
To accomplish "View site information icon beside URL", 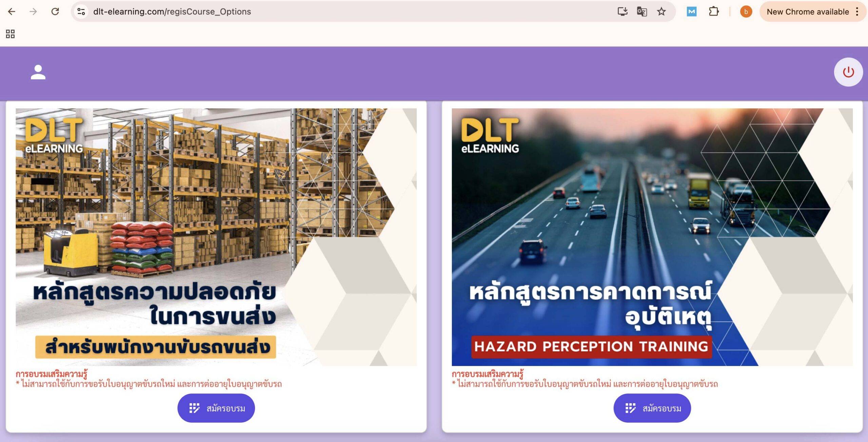I will (81, 12).
